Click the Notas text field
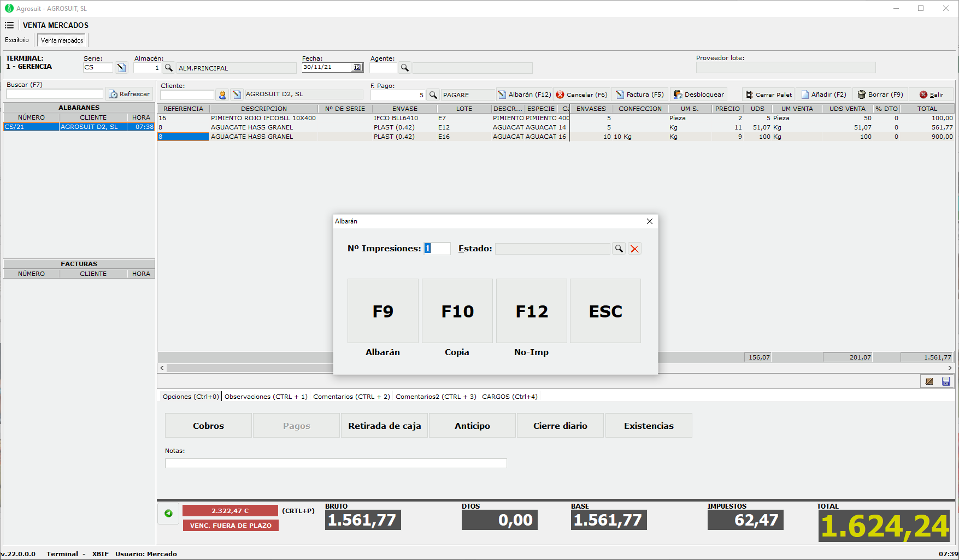 pyautogui.click(x=336, y=463)
